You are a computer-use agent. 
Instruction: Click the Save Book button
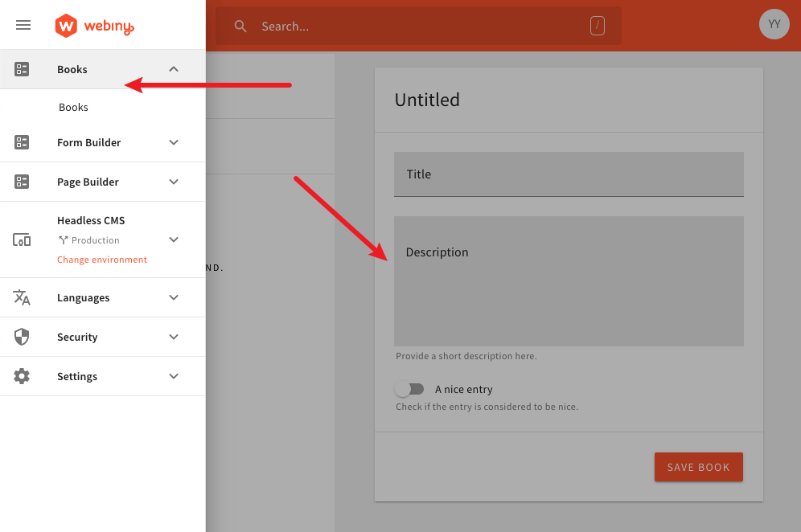pyautogui.click(x=698, y=467)
